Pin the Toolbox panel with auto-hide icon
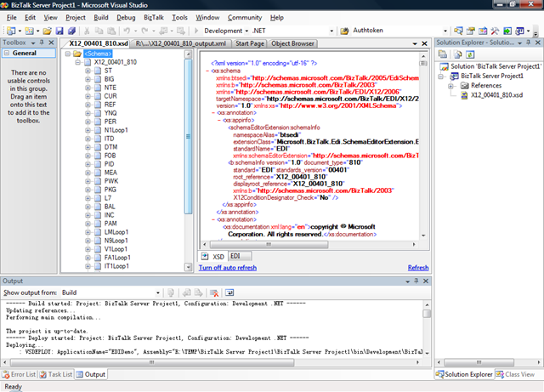Image resolution: width=544 pixels, height=392 pixels. 42,43
